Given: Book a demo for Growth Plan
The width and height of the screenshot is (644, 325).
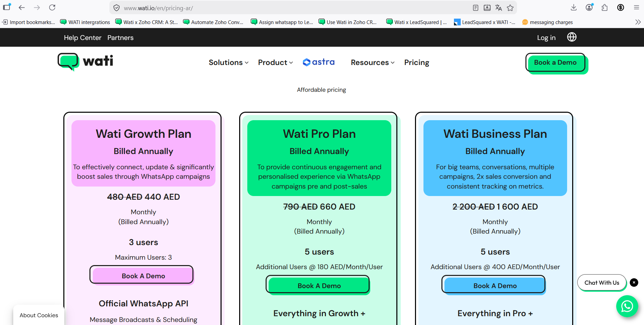Looking at the screenshot, I should [142, 275].
